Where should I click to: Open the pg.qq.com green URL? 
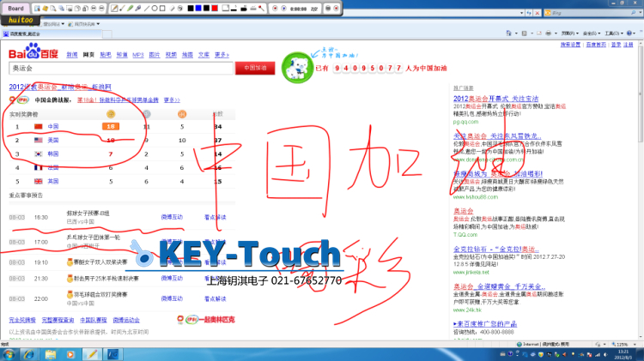click(465, 122)
